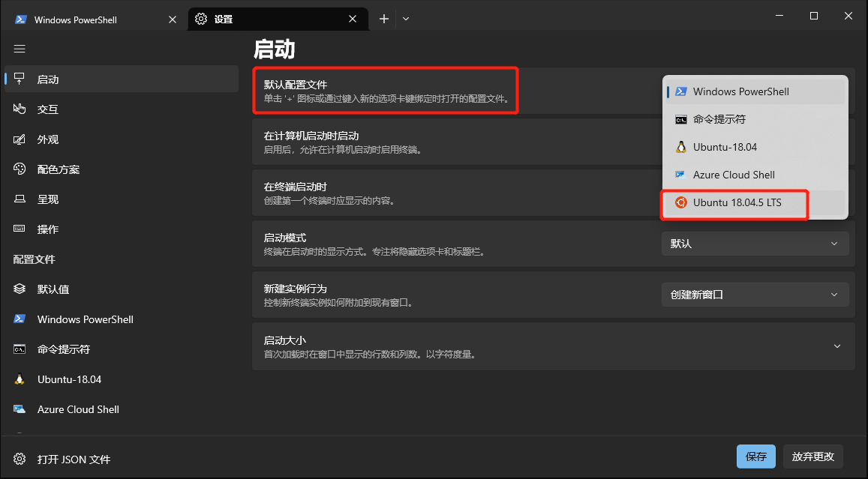Image resolution: width=868 pixels, height=479 pixels.
Task: Expand the 启动大小 section chevron
Action: tap(837, 346)
